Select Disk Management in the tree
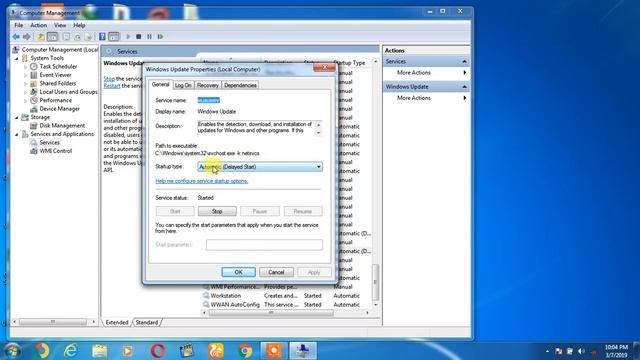 [62, 125]
